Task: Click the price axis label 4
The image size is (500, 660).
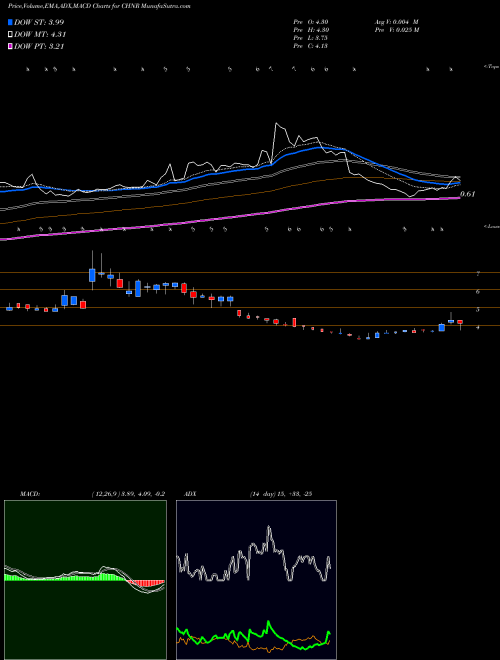Action: (x=478, y=327)
